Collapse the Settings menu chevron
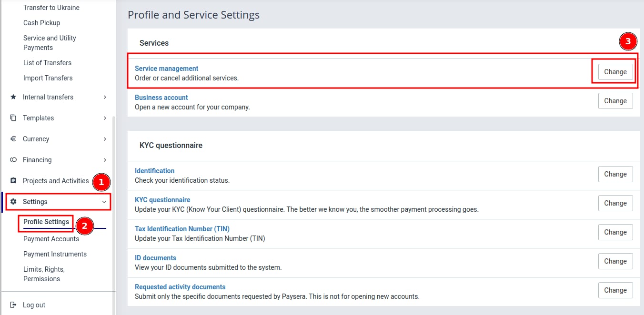644x315 pixels. point(104,202)
